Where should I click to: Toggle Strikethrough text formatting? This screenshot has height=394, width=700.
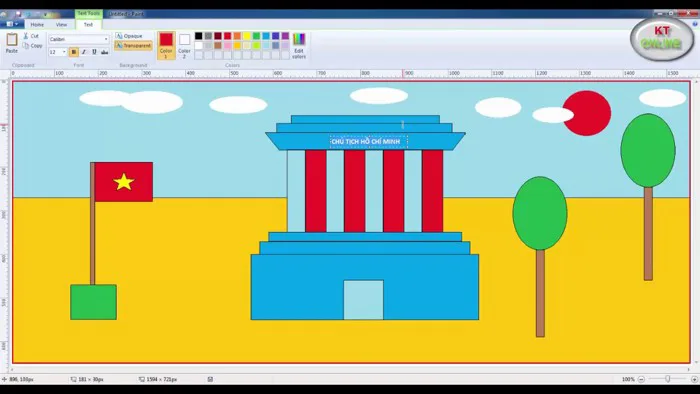point(104,52)
